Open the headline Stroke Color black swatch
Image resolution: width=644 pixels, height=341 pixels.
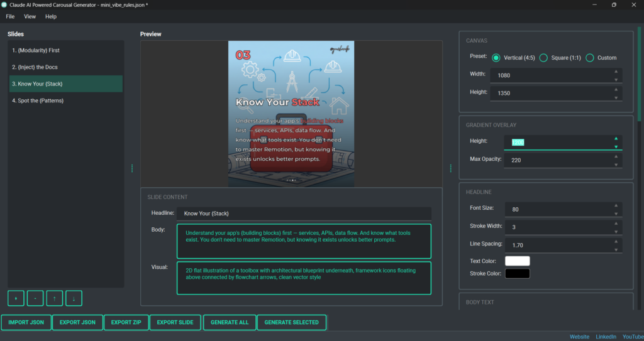click(x=517, y=273)
